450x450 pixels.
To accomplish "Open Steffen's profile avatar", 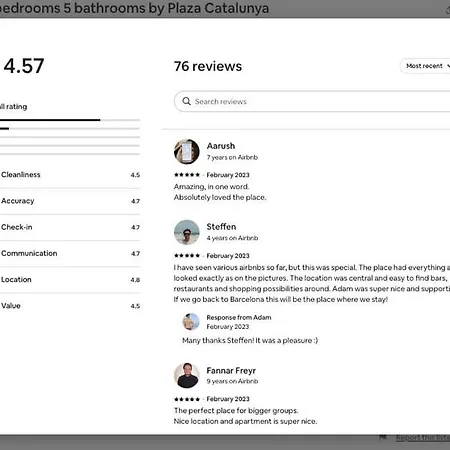I will [x=187, y=232].
